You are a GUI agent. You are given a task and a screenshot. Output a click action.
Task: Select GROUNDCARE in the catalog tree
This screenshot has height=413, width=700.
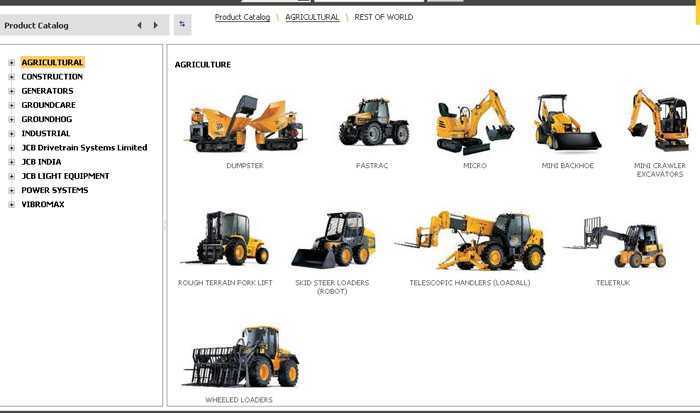(48, 105)
